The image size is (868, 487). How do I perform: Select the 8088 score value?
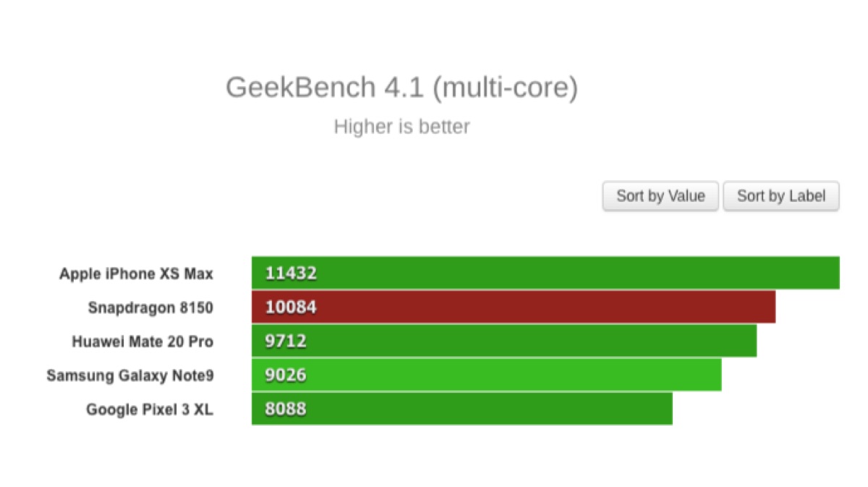[x=286, y=409]
